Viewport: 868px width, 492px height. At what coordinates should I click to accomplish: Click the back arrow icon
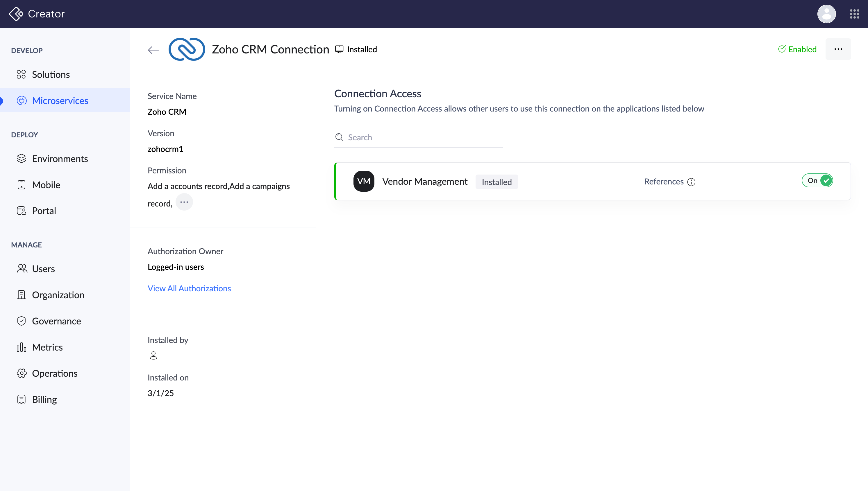pos(153,50)
